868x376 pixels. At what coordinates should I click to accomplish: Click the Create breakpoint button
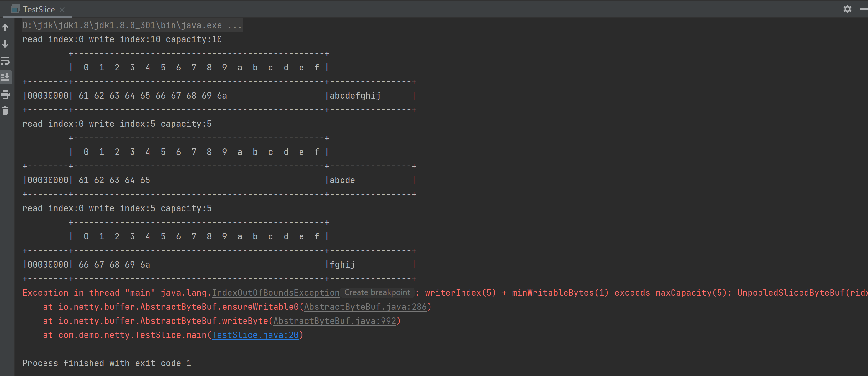(x=377, y=292)
